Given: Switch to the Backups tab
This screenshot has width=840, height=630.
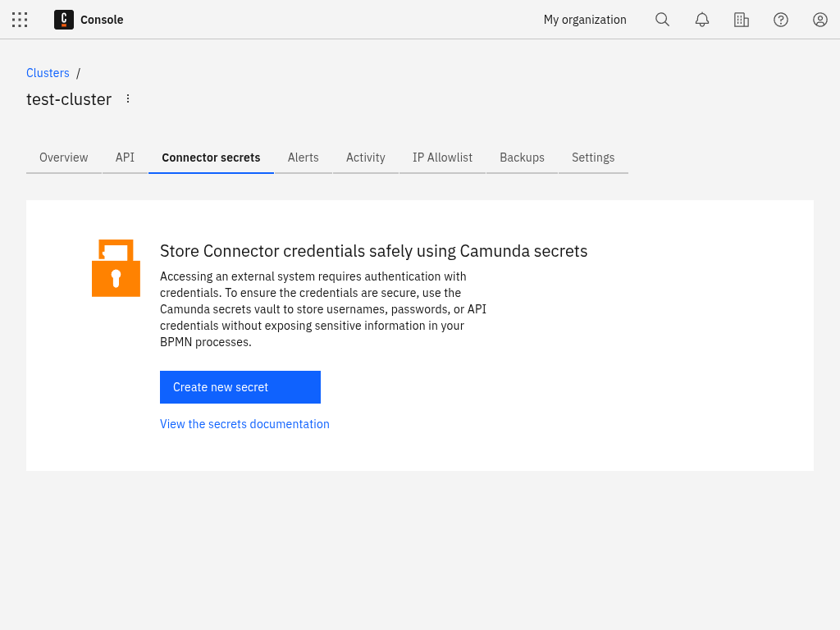Looking at the screenshot, I should (522, 157).
